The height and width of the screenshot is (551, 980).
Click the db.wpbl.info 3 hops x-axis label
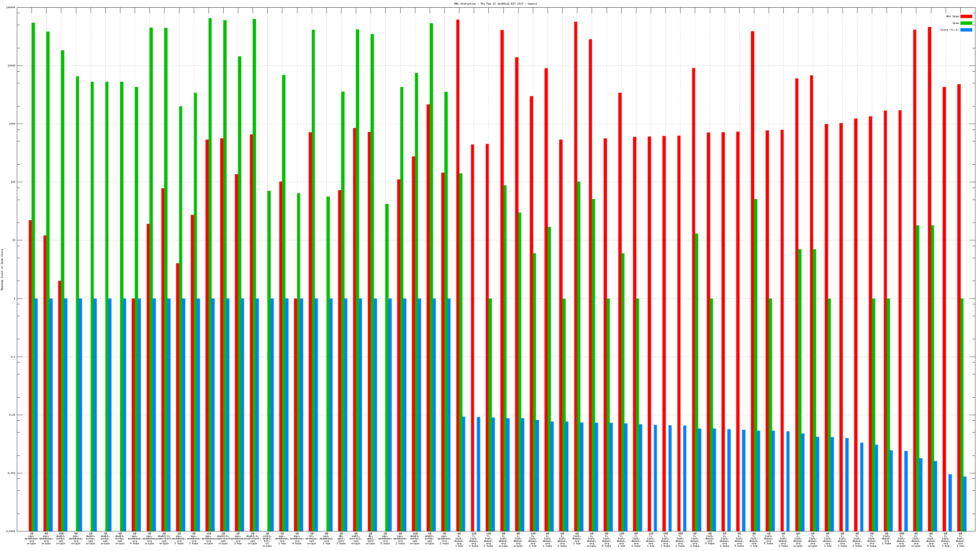(x=341, y=538)
